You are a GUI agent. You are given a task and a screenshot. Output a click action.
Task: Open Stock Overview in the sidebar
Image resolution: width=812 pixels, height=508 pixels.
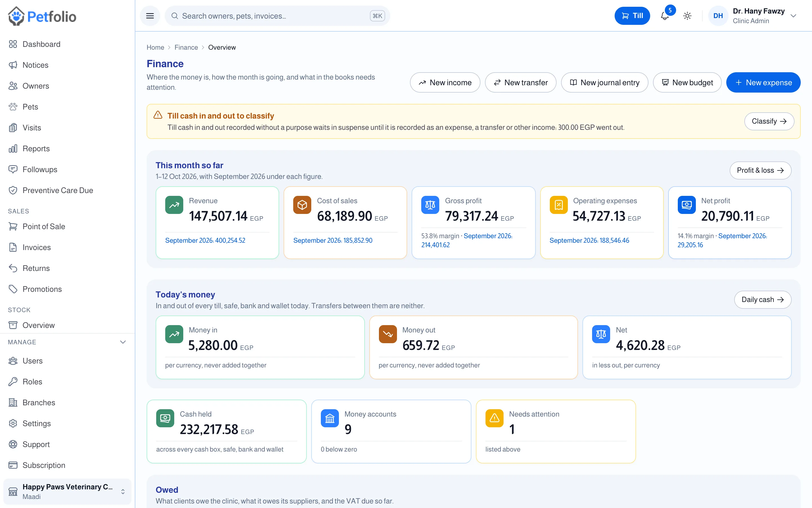[67, 325]
